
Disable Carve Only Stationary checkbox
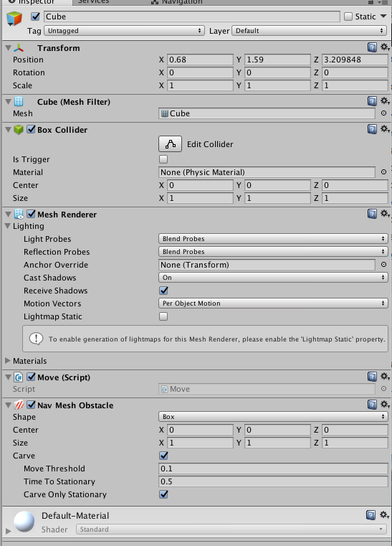(x=163, y=494)
